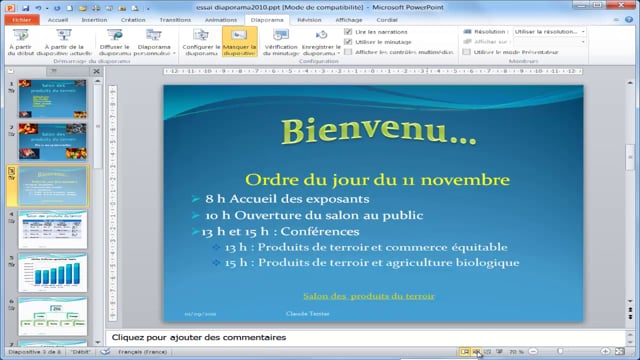The width and height of the screenshot is (640, 360).
Task: Open Undo history dropdown arrow
Action: (47, 8)
